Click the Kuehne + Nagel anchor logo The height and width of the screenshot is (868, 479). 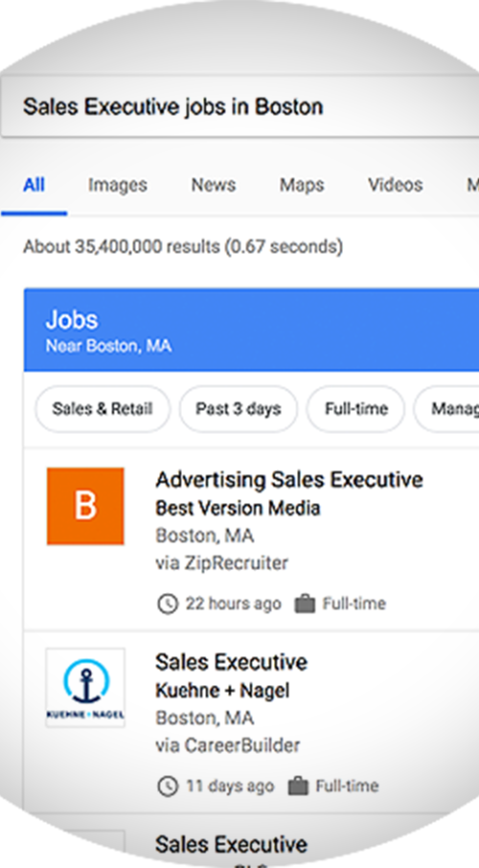pos(85,688)
